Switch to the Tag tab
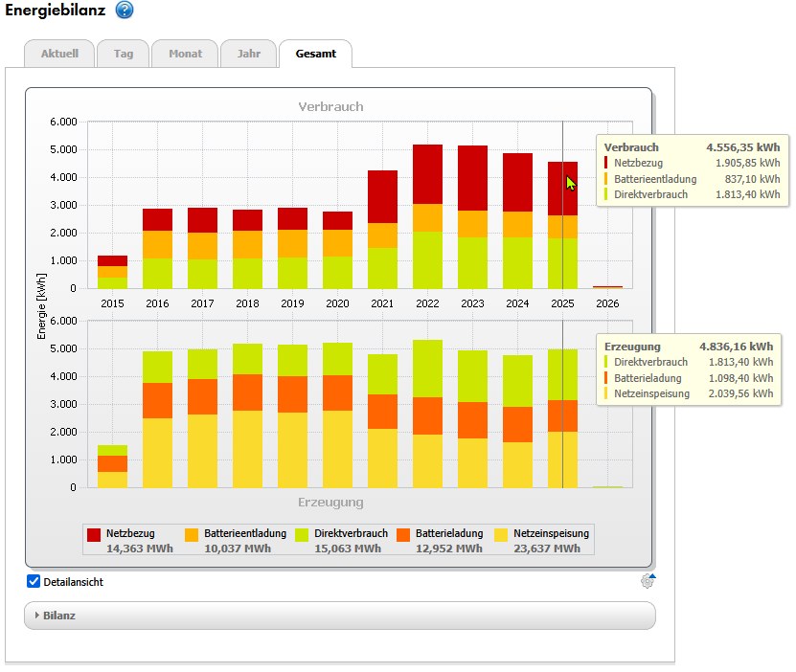The width and height of the screenshot is (796, 672). tap(124, 54)
